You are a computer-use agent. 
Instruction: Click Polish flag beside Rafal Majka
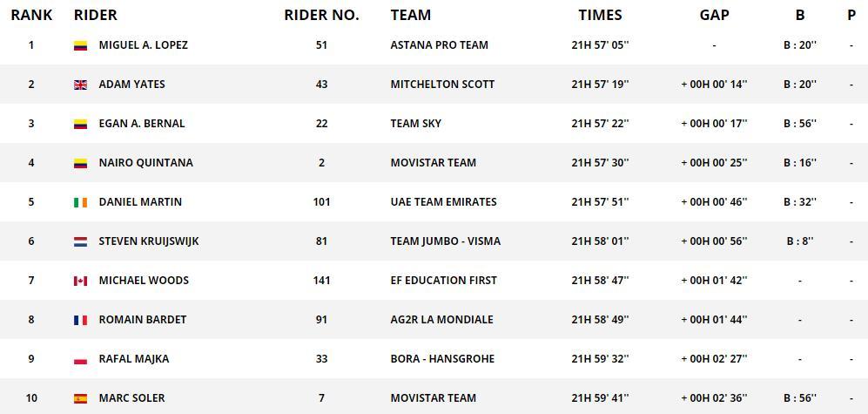(x=80, y=359)
